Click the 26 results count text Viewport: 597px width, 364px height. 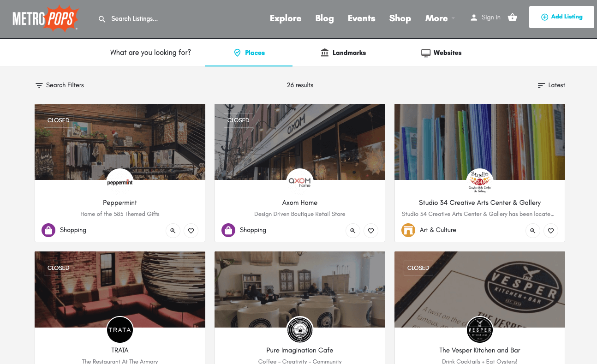coord(300,85)
